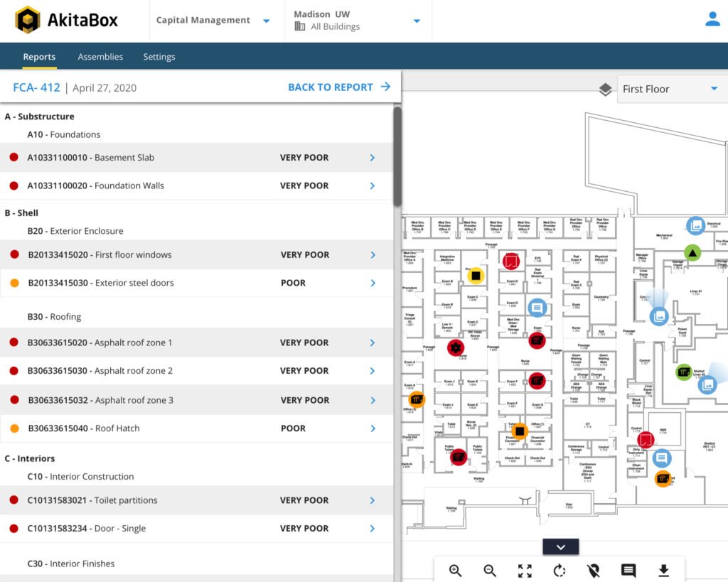
Task: Click the red gear pin on the floor plan
Action: pos(455,347)
